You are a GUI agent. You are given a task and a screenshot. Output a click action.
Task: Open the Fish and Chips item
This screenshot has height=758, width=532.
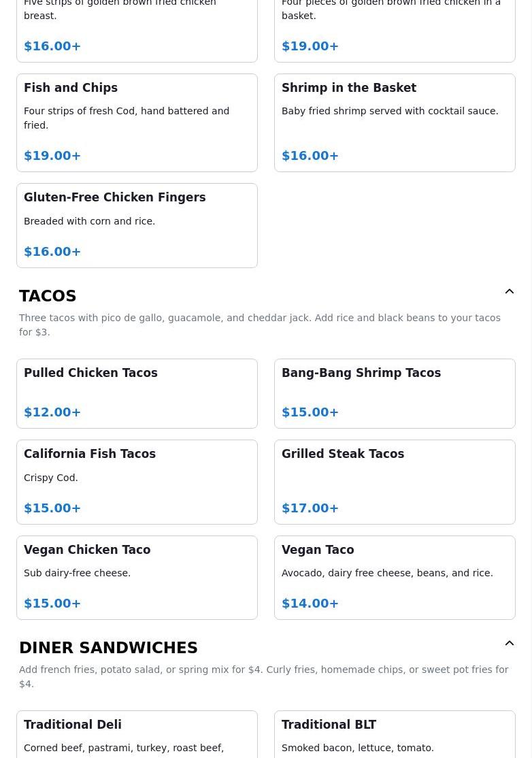click(x=137, y=122)
